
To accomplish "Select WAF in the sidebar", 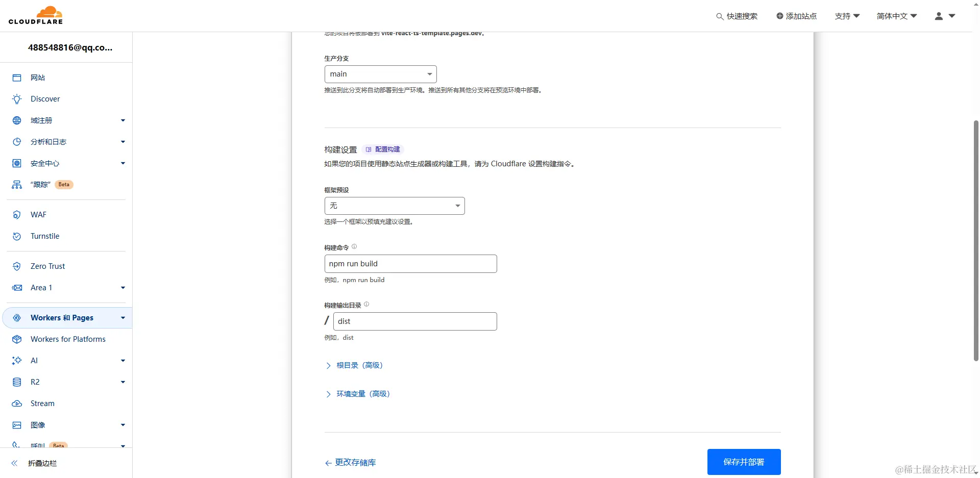I will [x=38, y=215].
